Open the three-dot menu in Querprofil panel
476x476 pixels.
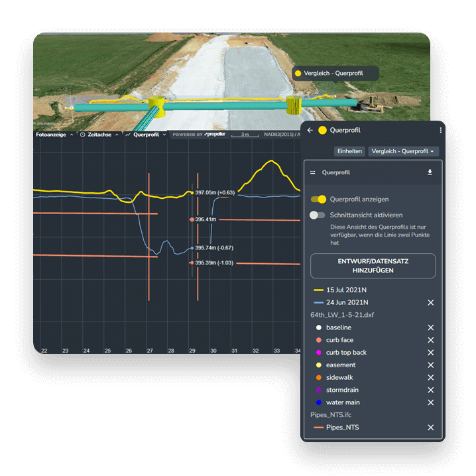[x=440, y=131]
